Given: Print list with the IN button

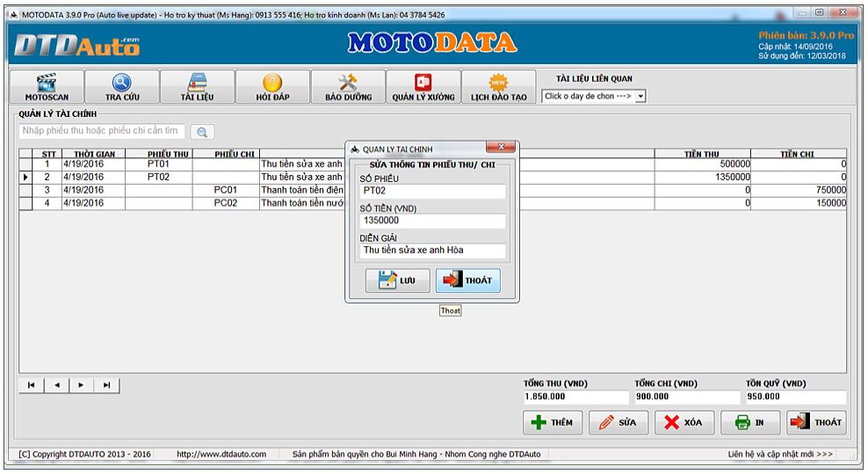Looking at the screenshot, I should (x=750, y=422).
